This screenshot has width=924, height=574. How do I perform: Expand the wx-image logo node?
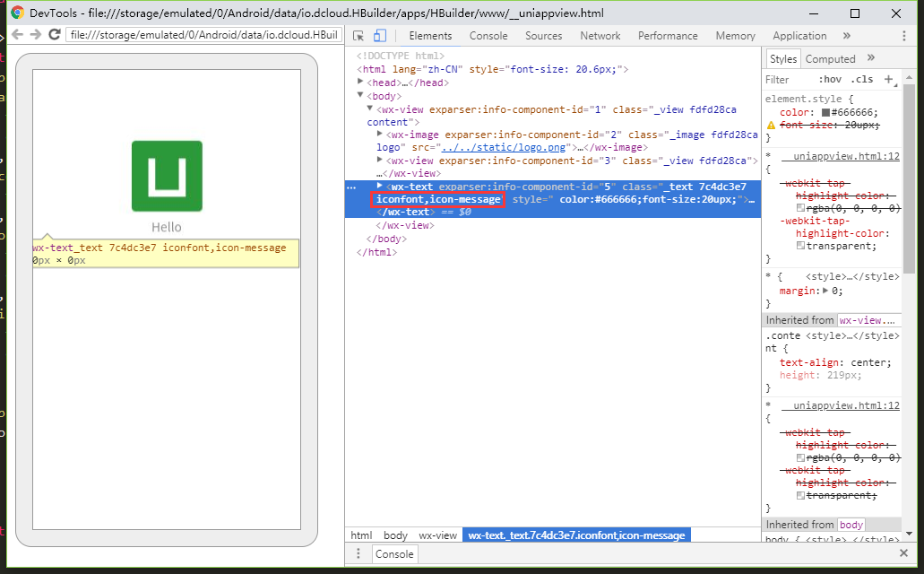pos(379,134)
